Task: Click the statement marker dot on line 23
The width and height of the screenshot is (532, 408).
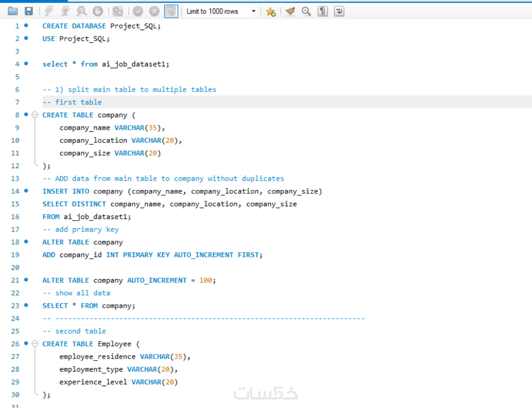Action: click(x=26, y=305)
